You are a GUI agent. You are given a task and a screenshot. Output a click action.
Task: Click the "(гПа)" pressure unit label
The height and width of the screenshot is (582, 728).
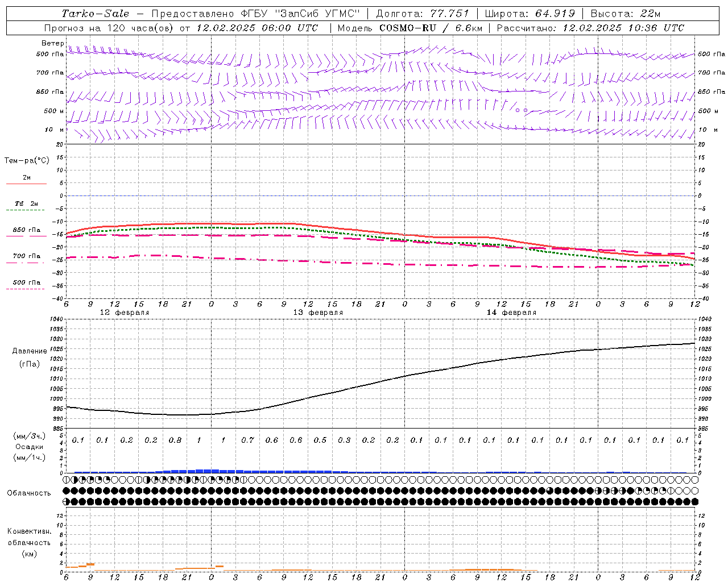[x=30, y=364]
